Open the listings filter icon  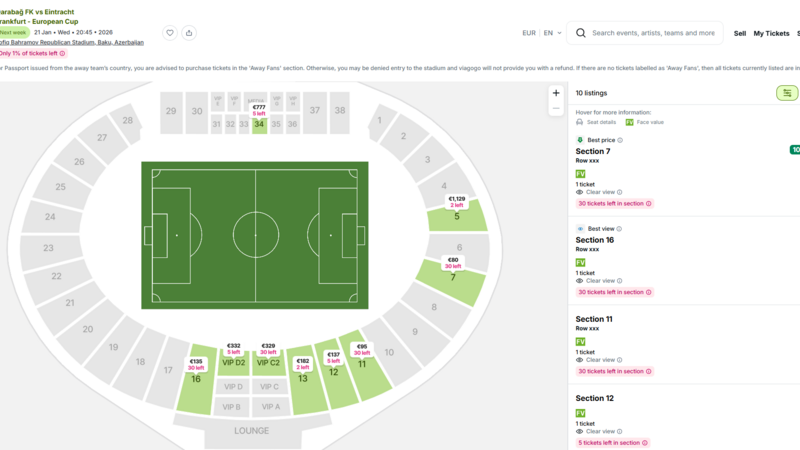coord(787,93)
